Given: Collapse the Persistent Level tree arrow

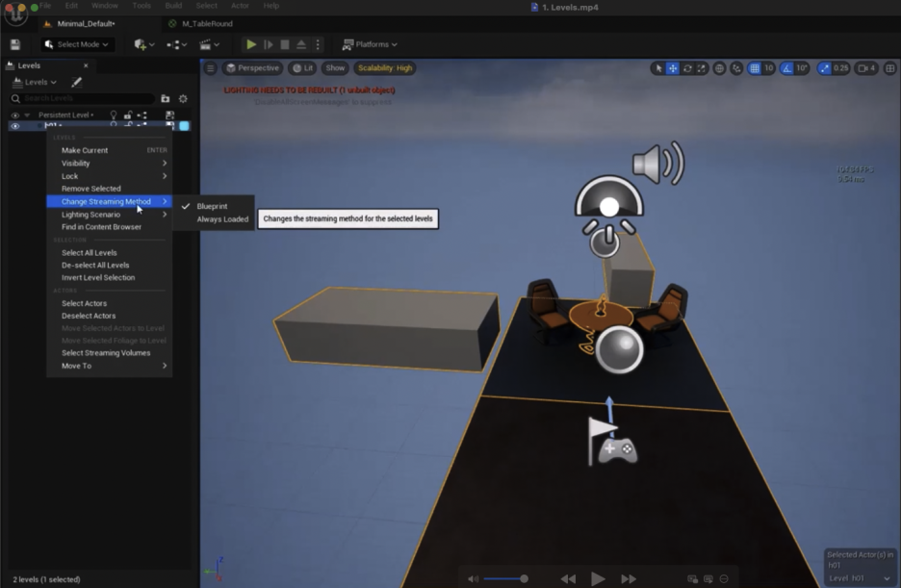Looking at the screenshot, I should (x=27, y=115).
